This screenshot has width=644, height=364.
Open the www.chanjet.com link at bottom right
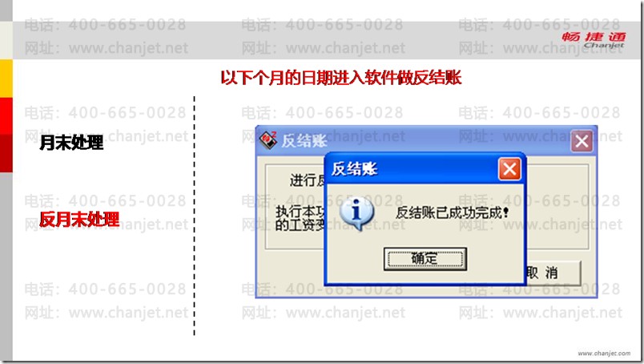pos(604,354)
